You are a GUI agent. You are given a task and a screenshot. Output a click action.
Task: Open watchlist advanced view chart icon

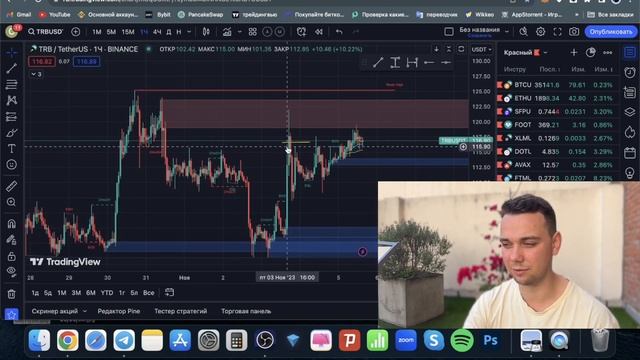[x=591, y=53]
